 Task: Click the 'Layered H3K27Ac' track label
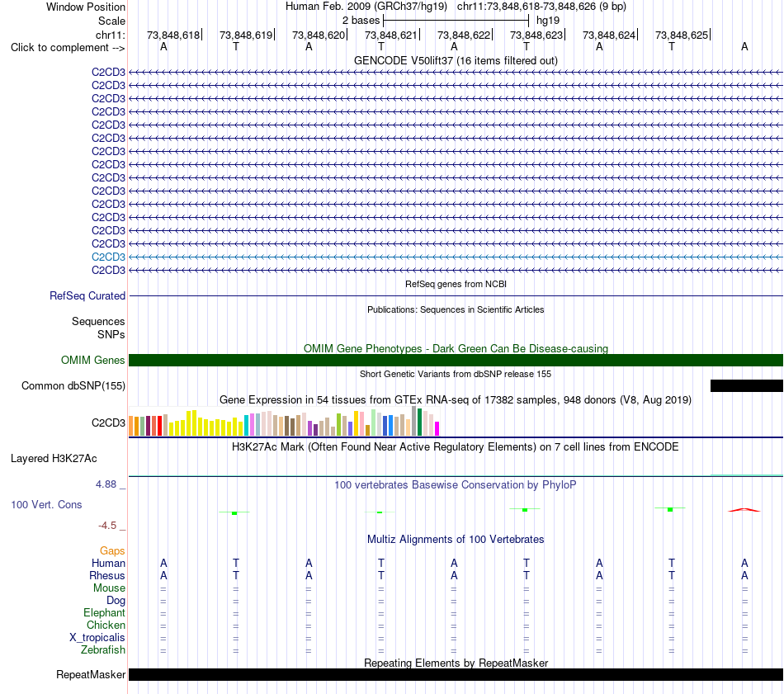pos(54,459)
